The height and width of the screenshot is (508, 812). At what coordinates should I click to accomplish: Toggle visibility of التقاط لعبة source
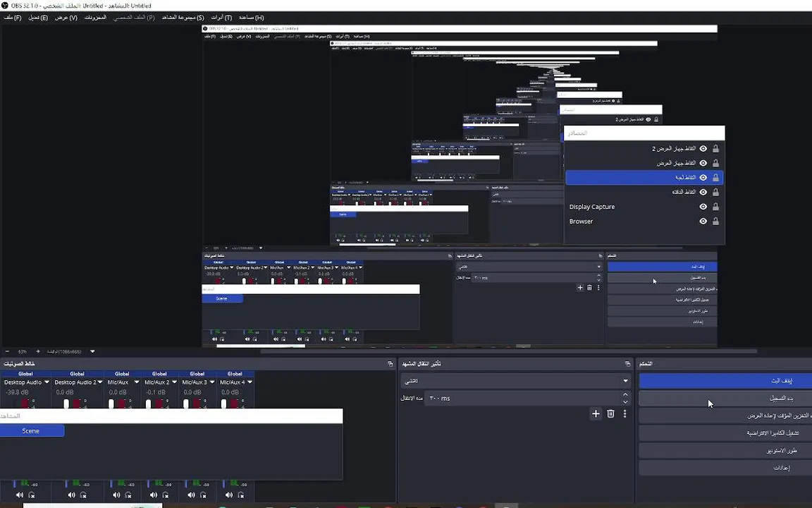tap(703, 177)
